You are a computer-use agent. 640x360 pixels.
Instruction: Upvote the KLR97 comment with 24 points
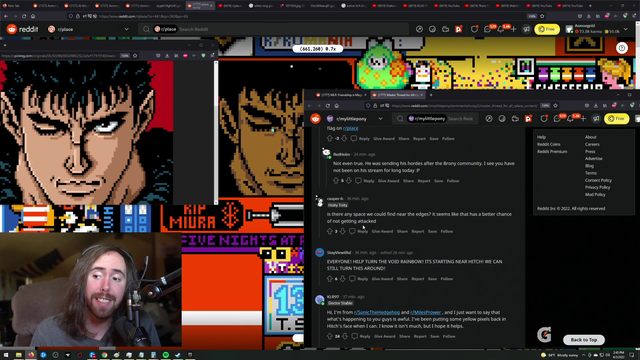tap(329, 336)
